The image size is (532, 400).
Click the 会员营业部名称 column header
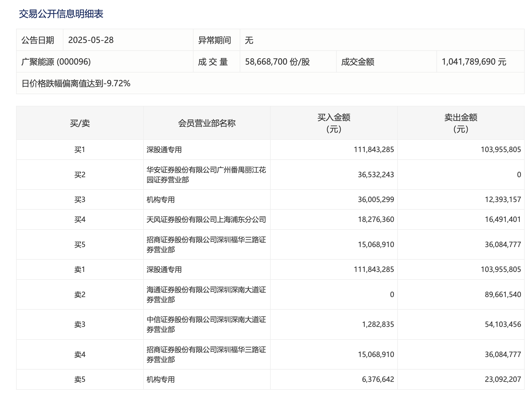click(x=207, y=123)
